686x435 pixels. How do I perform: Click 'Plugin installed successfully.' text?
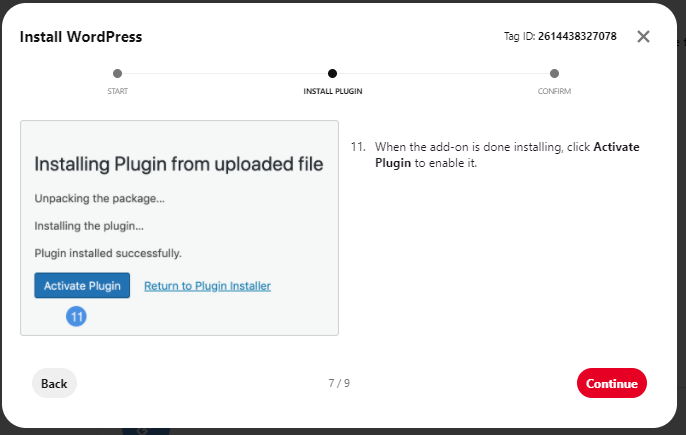coord(108,253)
